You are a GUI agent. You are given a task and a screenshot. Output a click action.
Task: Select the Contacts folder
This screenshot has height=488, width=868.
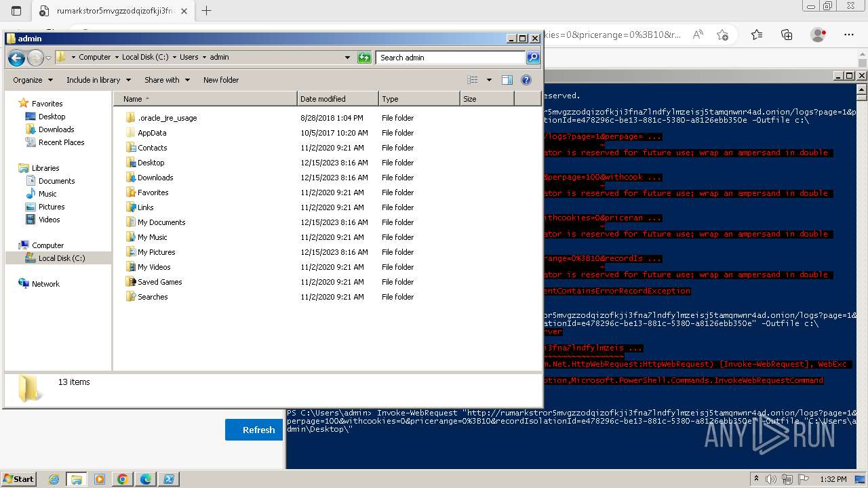pyautogui.click(x=152, y=148)
